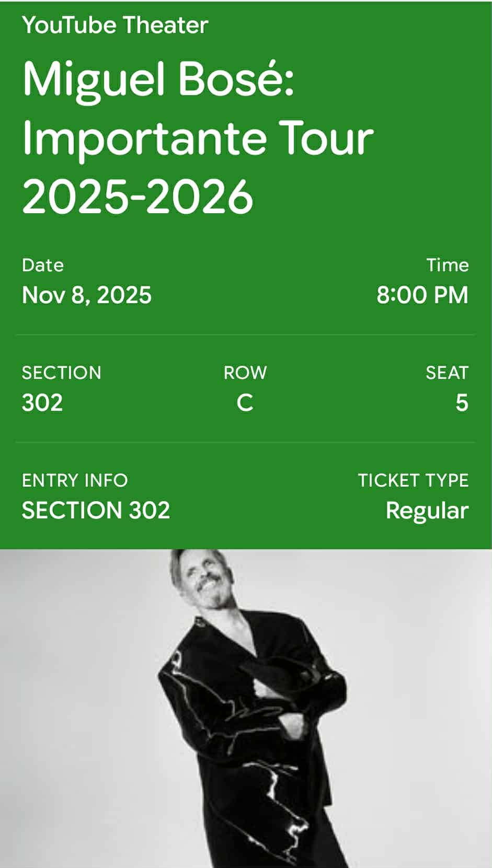
Task: Tap the Regular ticket type value
Action: pos(427,511)
